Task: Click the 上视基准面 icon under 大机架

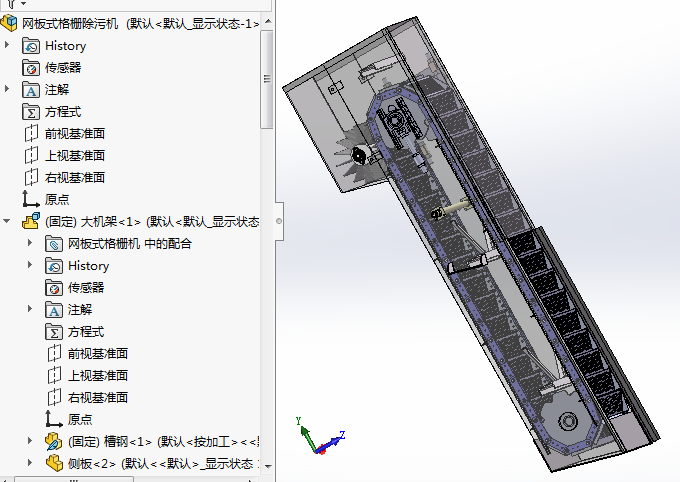Action: [x=54, y=375]
